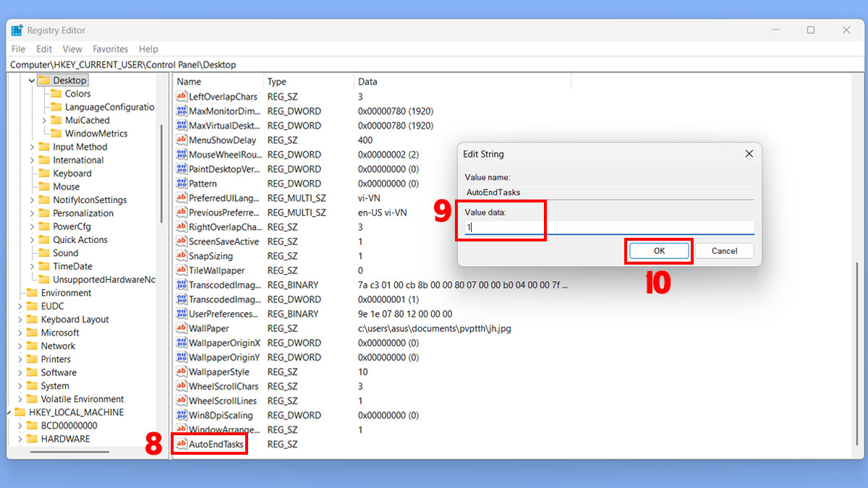The width and height of the screenshot is (868, 488).
Task: Expand the Personalization key
Action: coord(32,213)
